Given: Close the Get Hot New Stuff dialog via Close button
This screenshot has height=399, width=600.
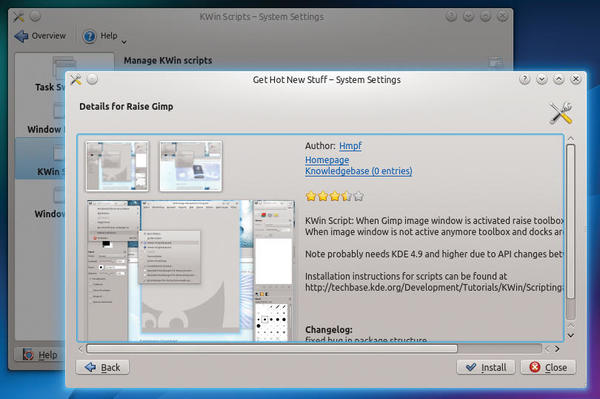Looking at the screenshot, I should 548,367.
